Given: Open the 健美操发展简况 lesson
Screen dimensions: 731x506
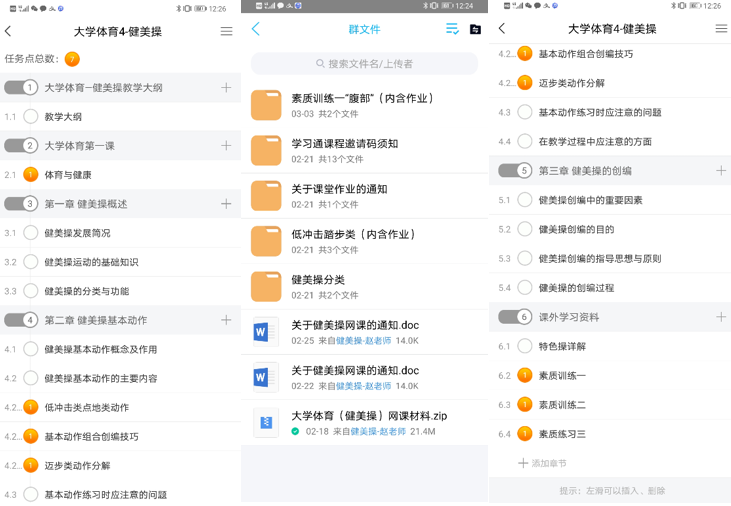Looking at the screenshot, I should point(78,233).
